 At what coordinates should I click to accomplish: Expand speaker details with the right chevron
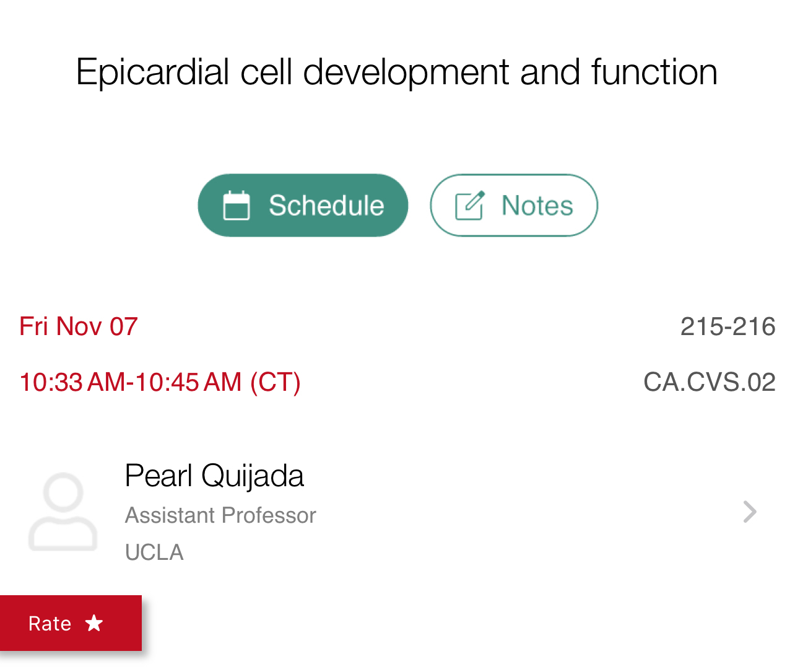coord(750,512)
